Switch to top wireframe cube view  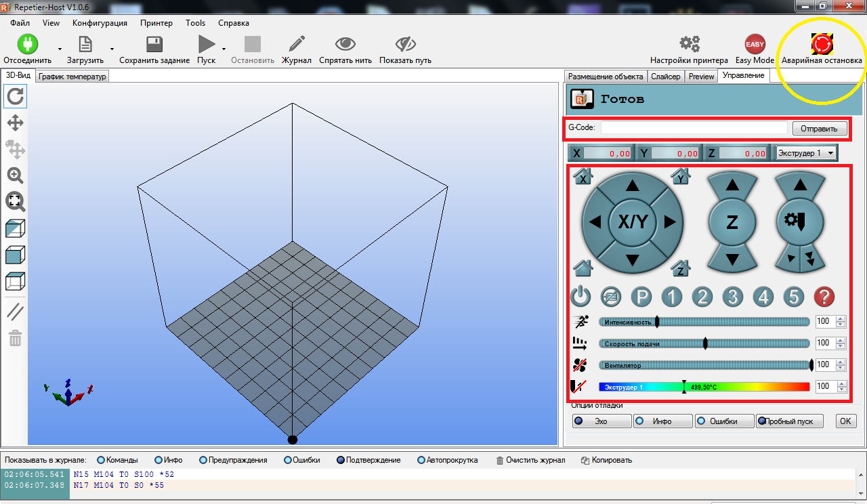tap(16, 280)
